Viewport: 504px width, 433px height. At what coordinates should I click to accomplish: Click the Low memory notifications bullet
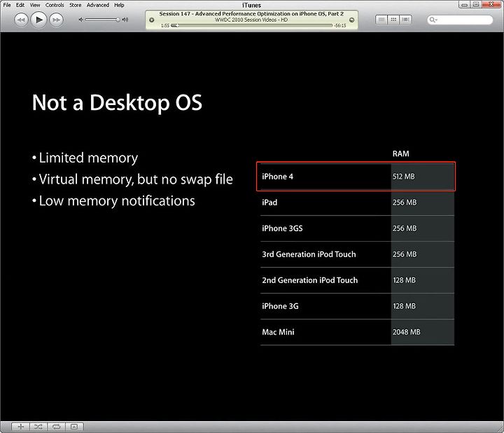click(113, 201)
